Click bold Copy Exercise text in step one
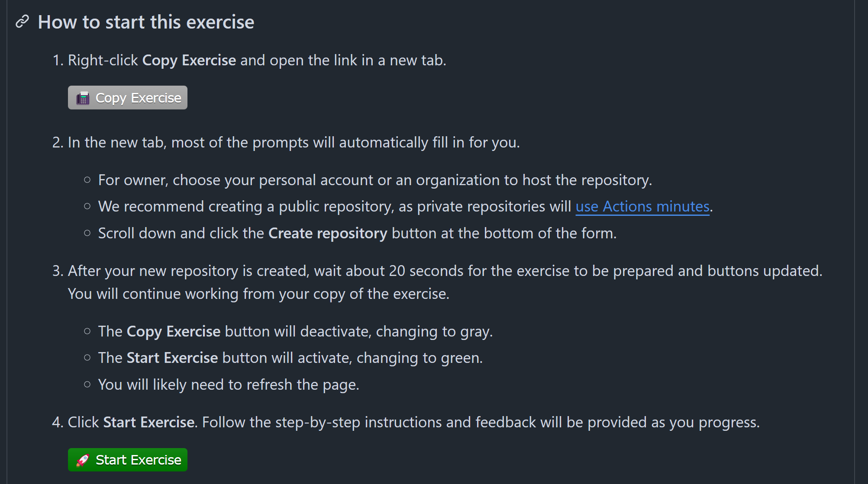 [189, 60]
